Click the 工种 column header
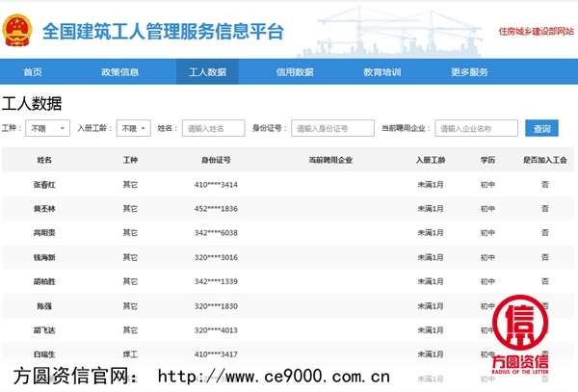 [x=130, y=160]
